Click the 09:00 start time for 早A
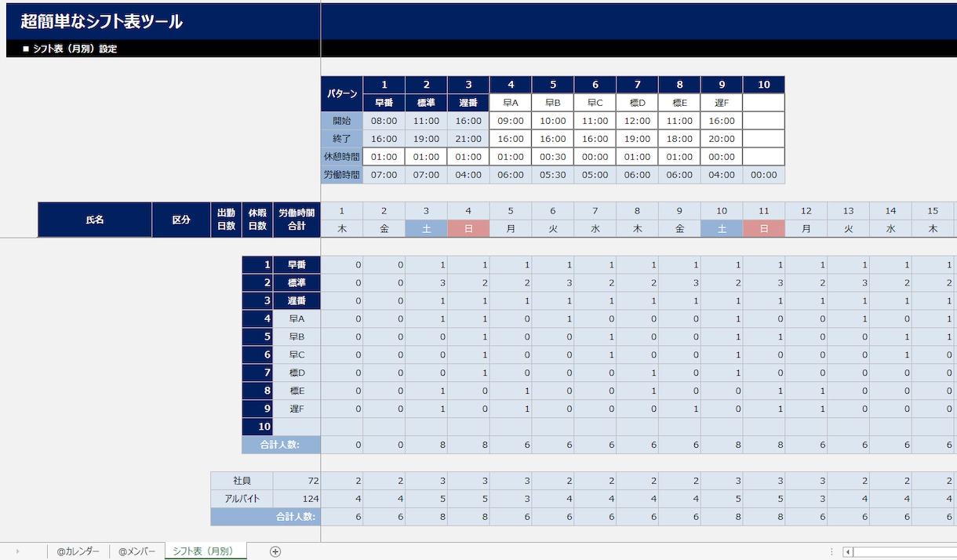The width and height of the screenshot is (957, 560). click(511, 121)
